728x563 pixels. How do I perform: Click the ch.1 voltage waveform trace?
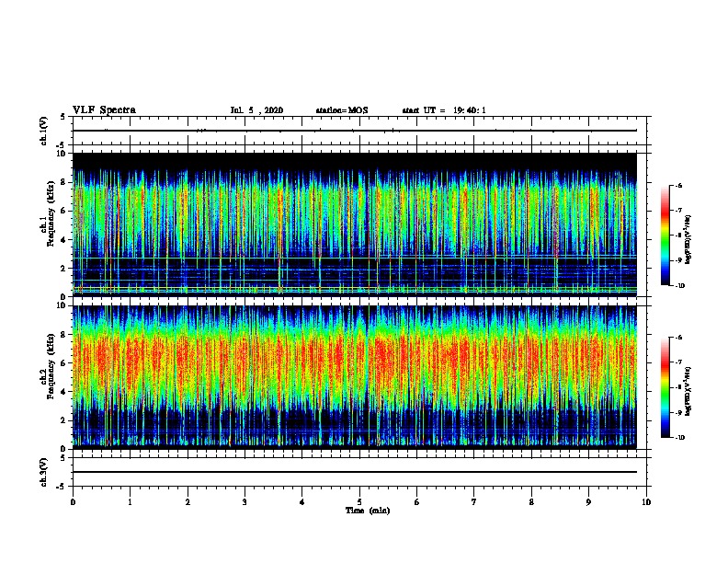click(355, 131)
